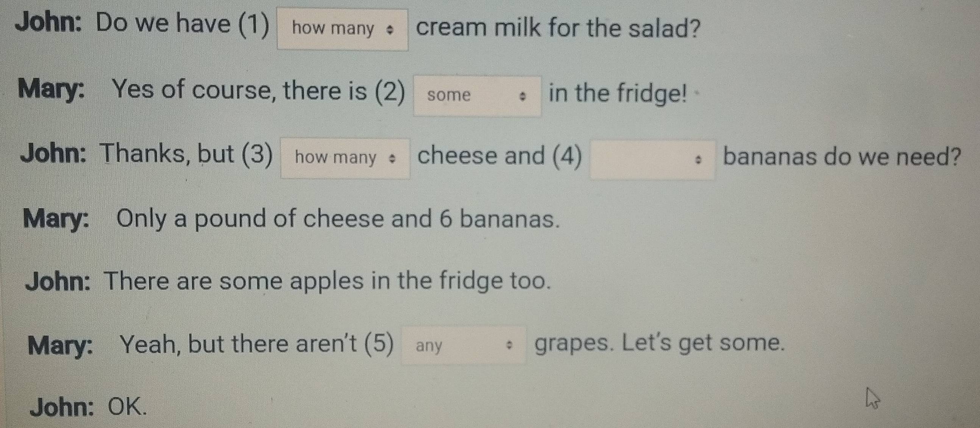
Task: Open dropdown (2) showing 'some'
Action: (x=477, y=96)
